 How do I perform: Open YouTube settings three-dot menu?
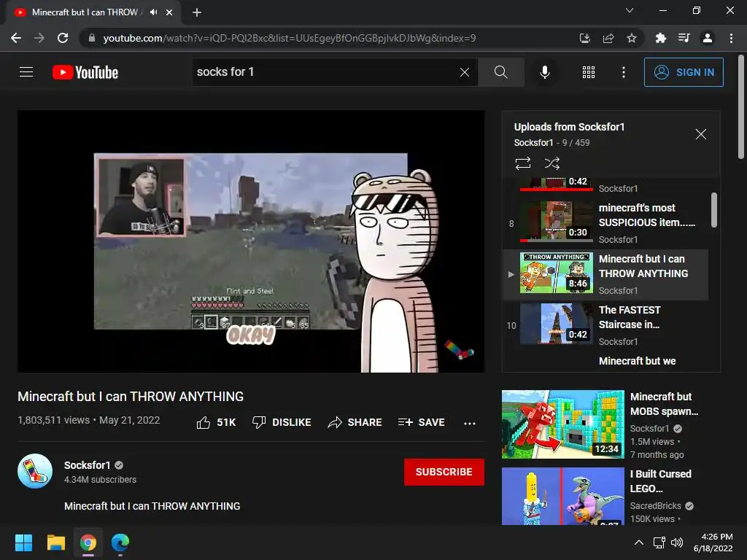pyautogui.click(x=623, y=72)
